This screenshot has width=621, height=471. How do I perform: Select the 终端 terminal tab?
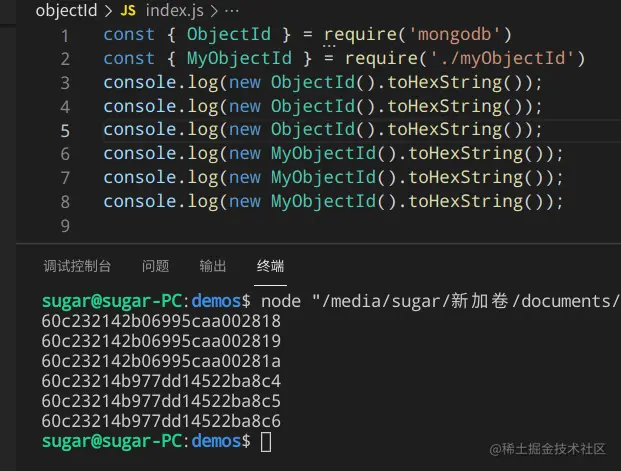[270, 266]
